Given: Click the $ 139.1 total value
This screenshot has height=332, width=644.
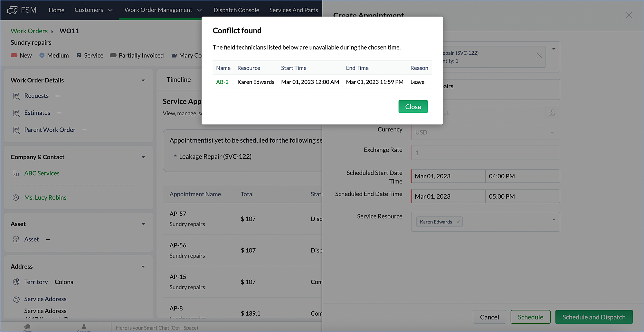Looking at the screenshot, I should pos(251,313).
